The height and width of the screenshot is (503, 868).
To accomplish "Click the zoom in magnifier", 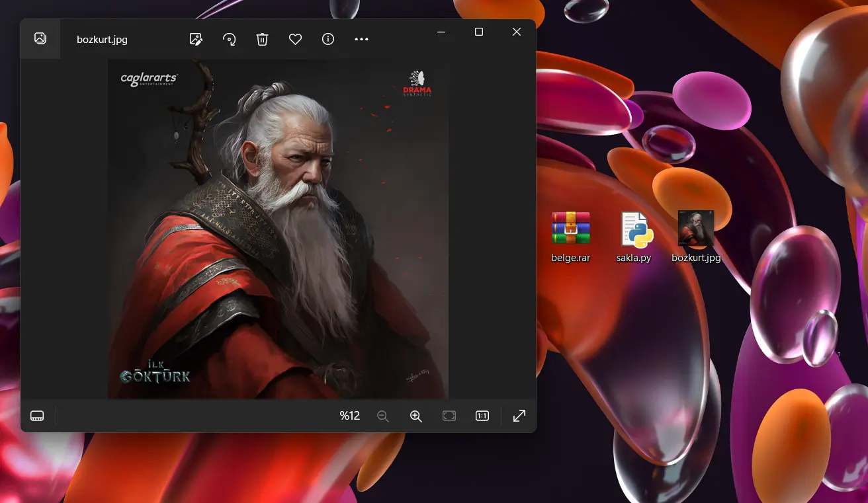I will coord(416,416).
